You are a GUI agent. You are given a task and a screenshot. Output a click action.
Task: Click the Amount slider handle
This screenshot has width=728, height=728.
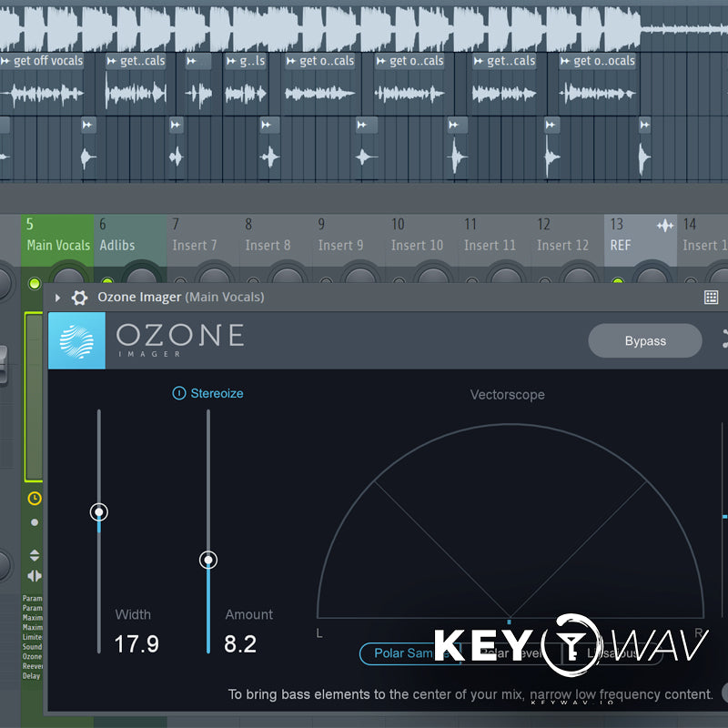click(208, 560)
